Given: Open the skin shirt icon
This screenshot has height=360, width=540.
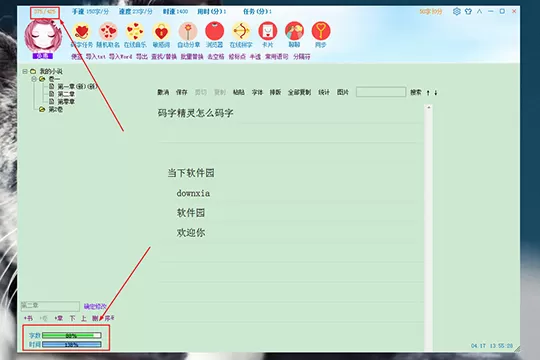Looking at the screenshot, I should click(x=468, y=11).
